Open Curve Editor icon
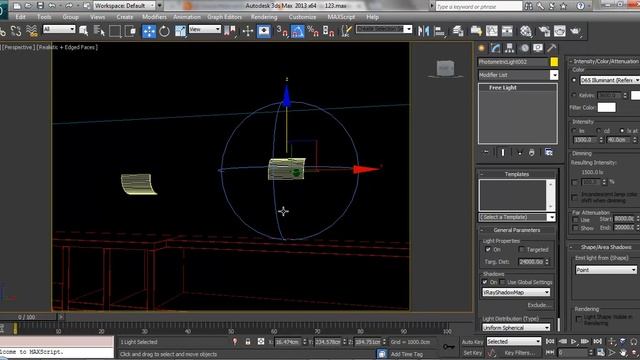 (492, 31)
